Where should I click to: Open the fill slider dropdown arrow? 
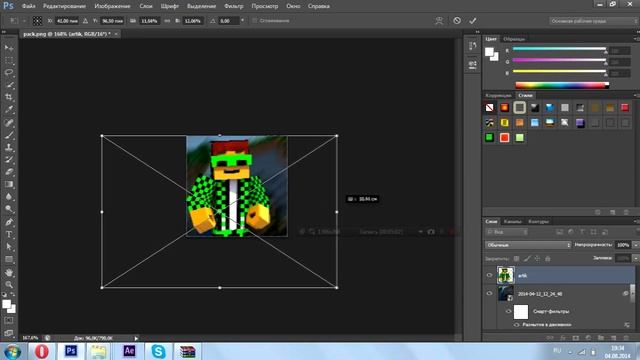[x=636, y=258]
